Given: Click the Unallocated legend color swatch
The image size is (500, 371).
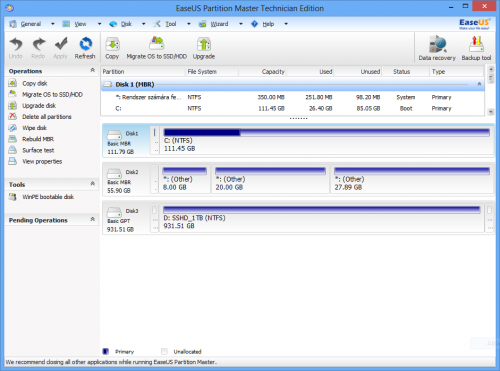Looking at the screenshot, I should (x=164, y=351).
